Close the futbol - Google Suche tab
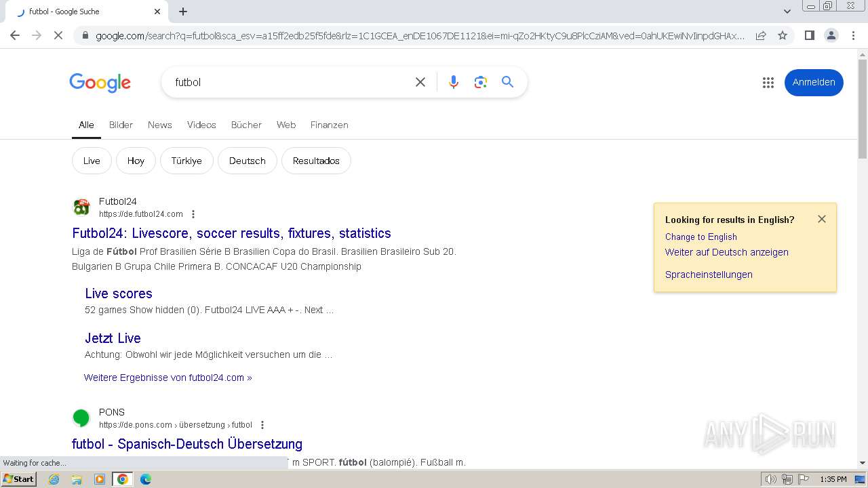Screen dimensions: 868x488 click(x=157, y=12)
